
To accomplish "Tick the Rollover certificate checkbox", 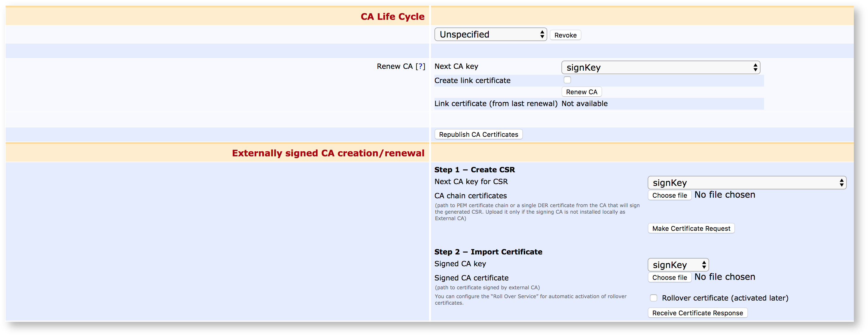I will tap(653, 298).
